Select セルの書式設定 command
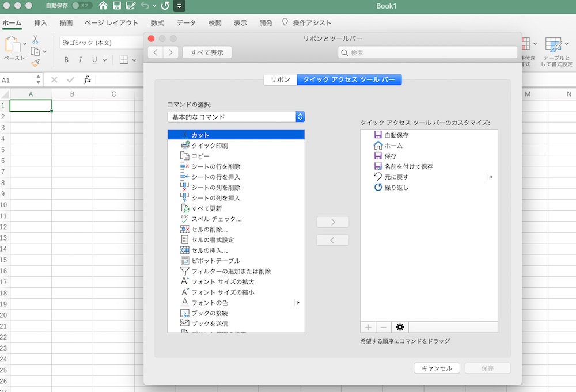 (x=236, y=239)
